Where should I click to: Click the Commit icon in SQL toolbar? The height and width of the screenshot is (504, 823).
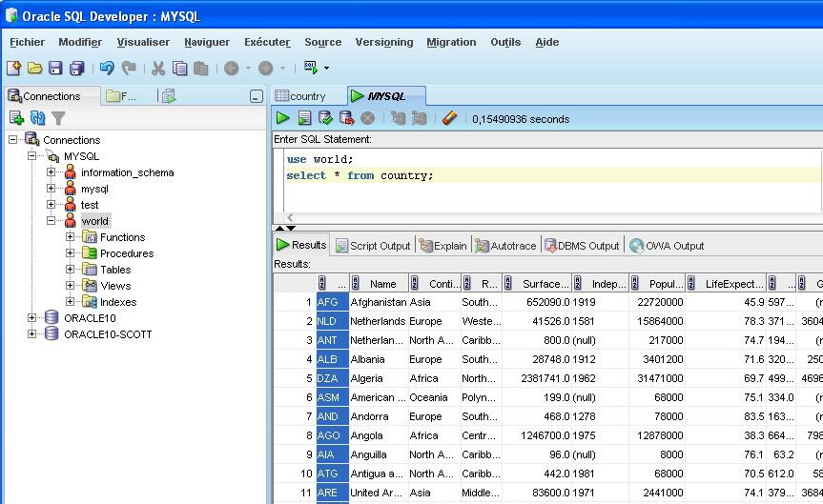[325, 118]
